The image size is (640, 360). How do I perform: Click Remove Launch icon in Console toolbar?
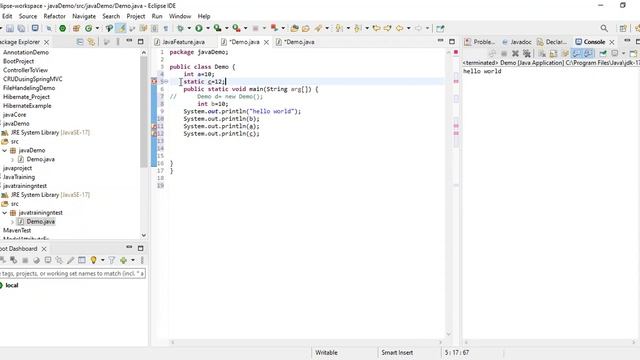(x=515, y=53)
